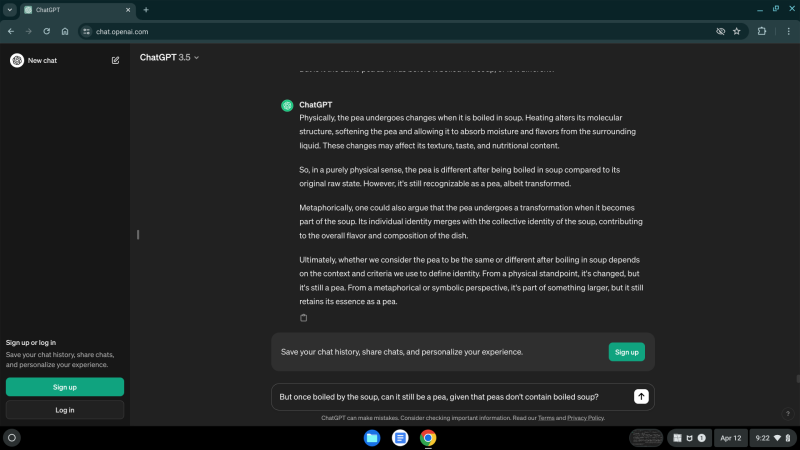Open the ChromeOS launcher circle
Image resolution: width=800 pixels, height=450 pixels.
pos(12,438)
